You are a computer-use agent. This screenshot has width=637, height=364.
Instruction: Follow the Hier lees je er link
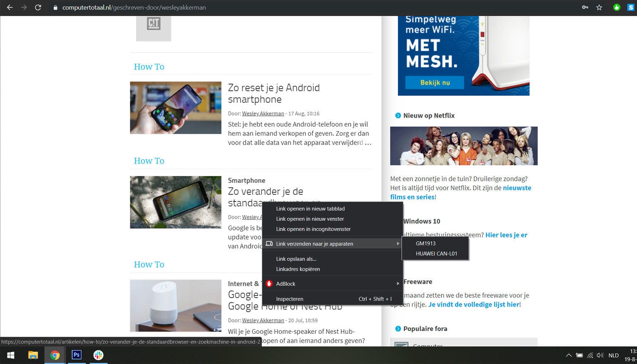[506, 235]
